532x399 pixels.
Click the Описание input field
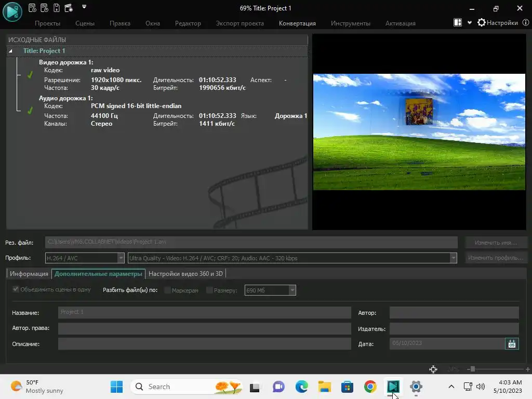point(205,344)
